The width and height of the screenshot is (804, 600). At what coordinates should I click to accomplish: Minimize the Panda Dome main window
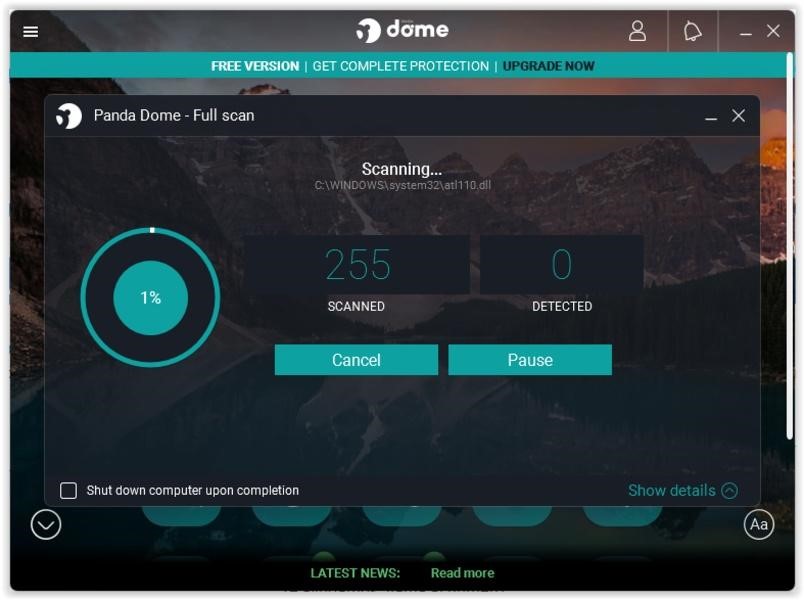[x=746, y=33]
